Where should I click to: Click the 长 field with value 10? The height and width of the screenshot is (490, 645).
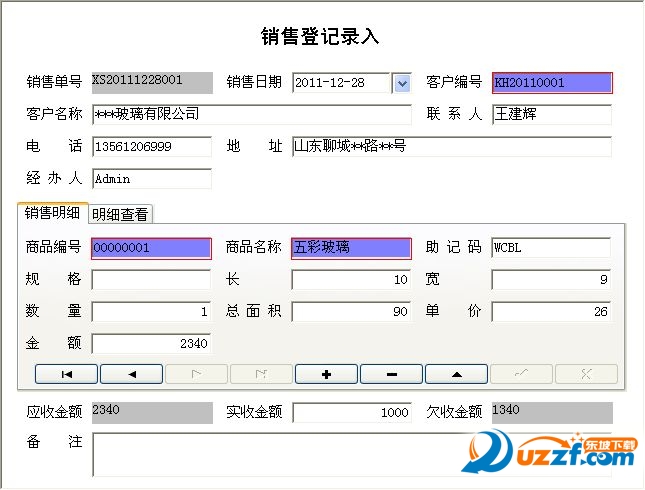click(351, 280)
